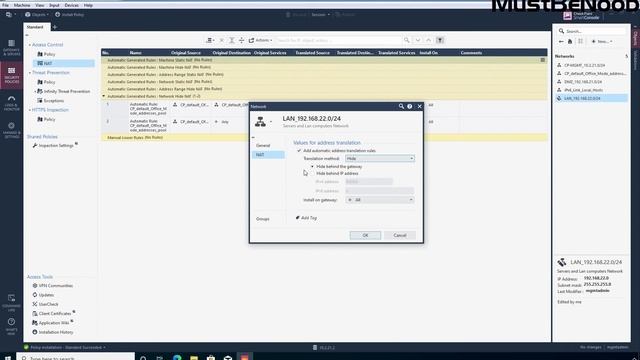The image size is (640, 360).
Task: Open the Actions dropdown in NAT toolbar
Action: click(x=260, y=40)
